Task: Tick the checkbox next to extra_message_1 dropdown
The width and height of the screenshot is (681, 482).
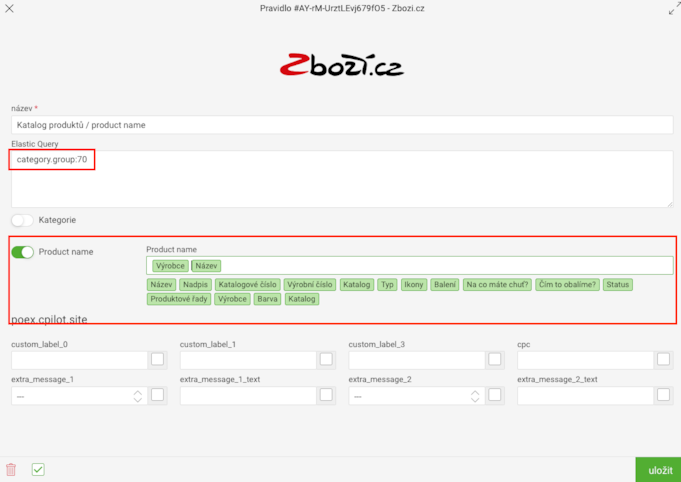Action: tap(157, 394)
